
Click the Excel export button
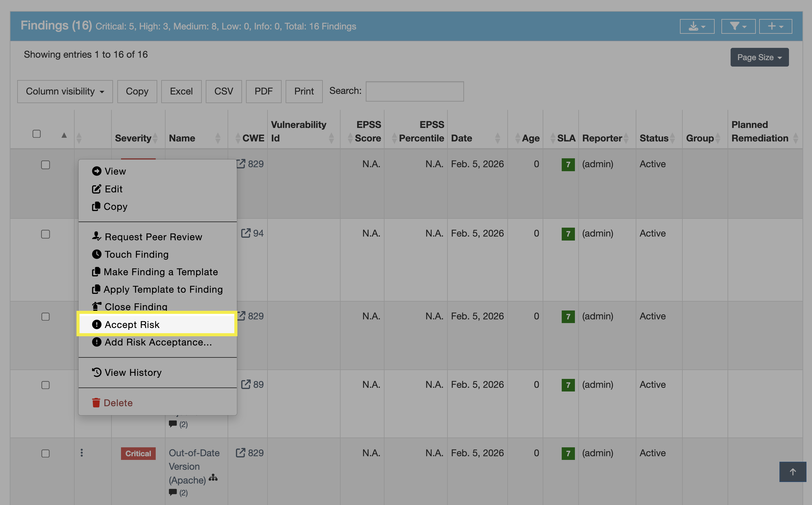(181, 91)
